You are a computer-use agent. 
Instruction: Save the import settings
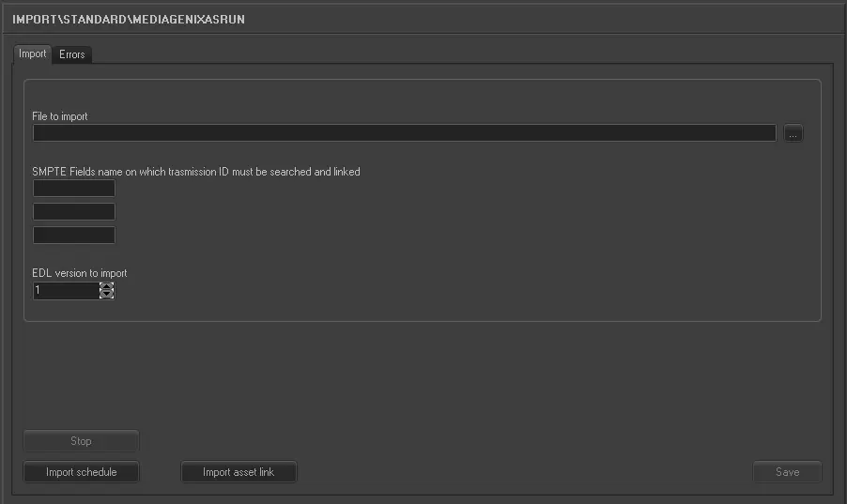787,472
